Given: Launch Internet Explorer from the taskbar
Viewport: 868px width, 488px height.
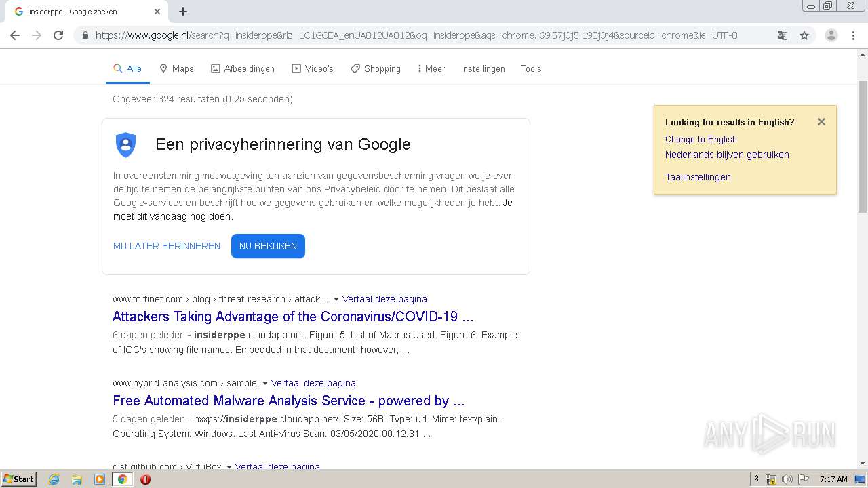Looking at the screenshot, I should tap(54, 479).
